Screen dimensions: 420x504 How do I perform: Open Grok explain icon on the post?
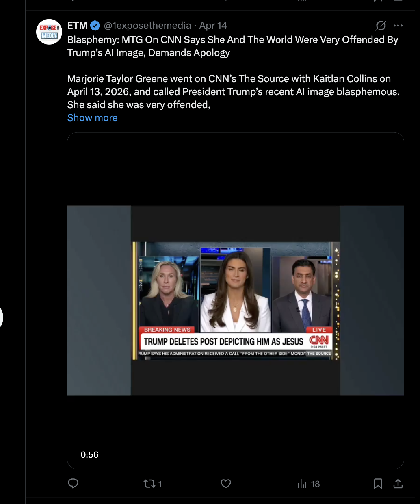(x=381, y=26)
